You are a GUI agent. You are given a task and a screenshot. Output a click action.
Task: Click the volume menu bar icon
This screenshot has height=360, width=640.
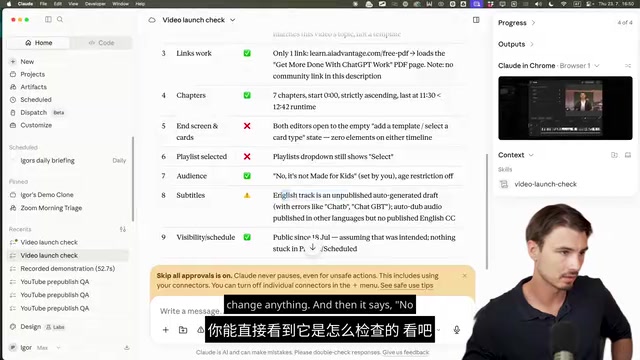[x=538, y=4]
